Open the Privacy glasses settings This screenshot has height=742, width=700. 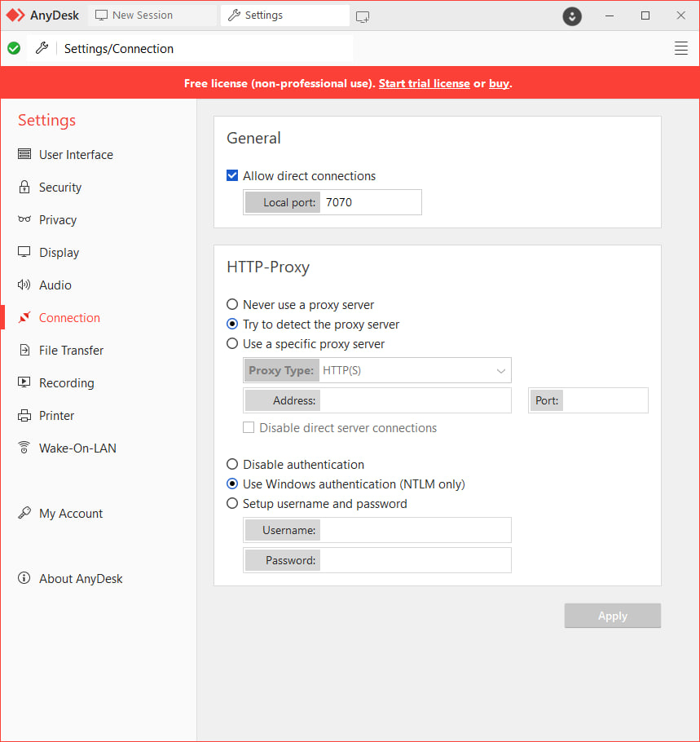pos(57,220)
